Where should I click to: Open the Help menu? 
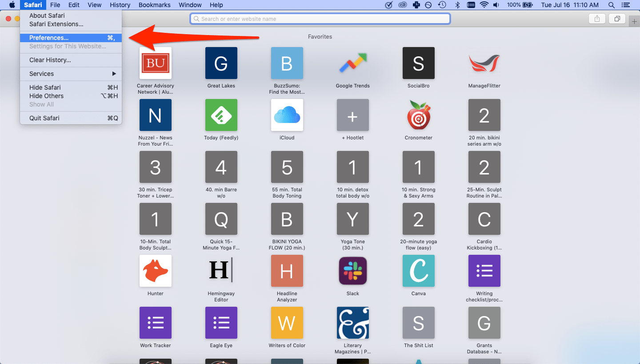coord(216,5)
